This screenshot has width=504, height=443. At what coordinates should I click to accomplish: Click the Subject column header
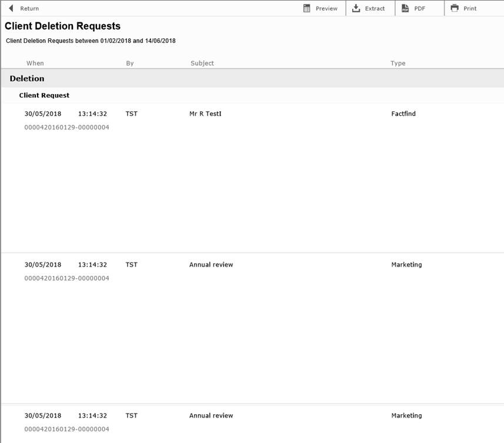(x=202, y=64)
